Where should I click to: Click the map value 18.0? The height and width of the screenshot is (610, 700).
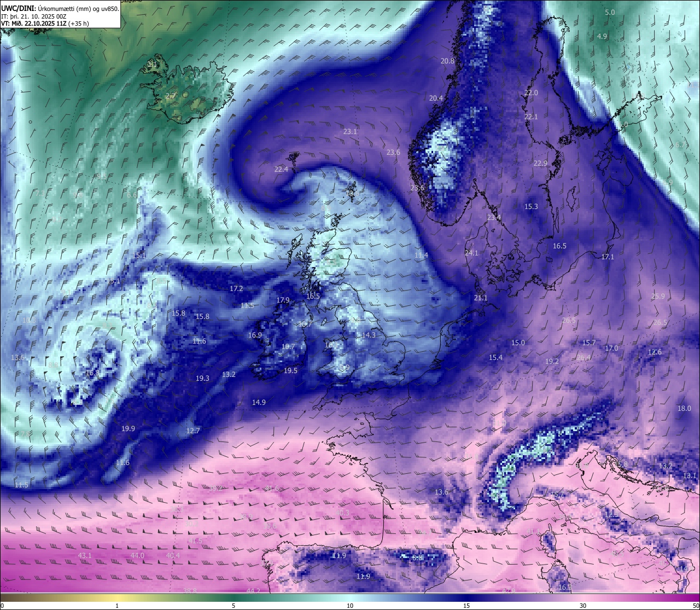pos(684,408)
